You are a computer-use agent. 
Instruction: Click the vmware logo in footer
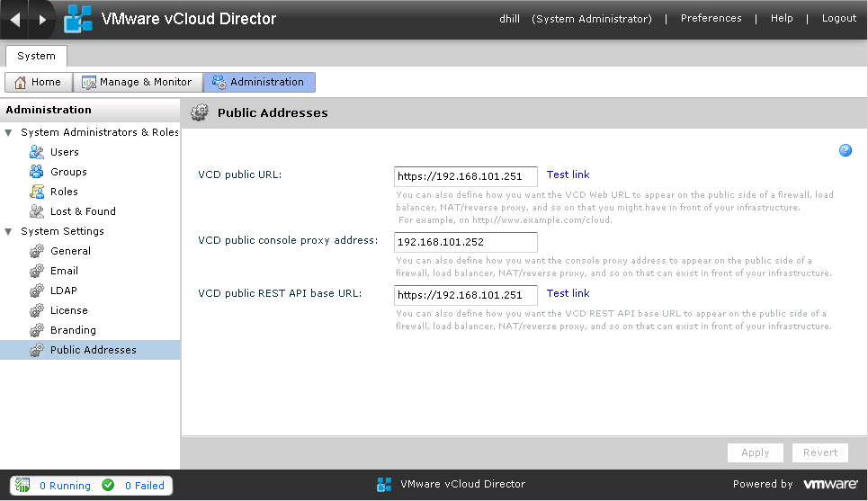(830, 485)
